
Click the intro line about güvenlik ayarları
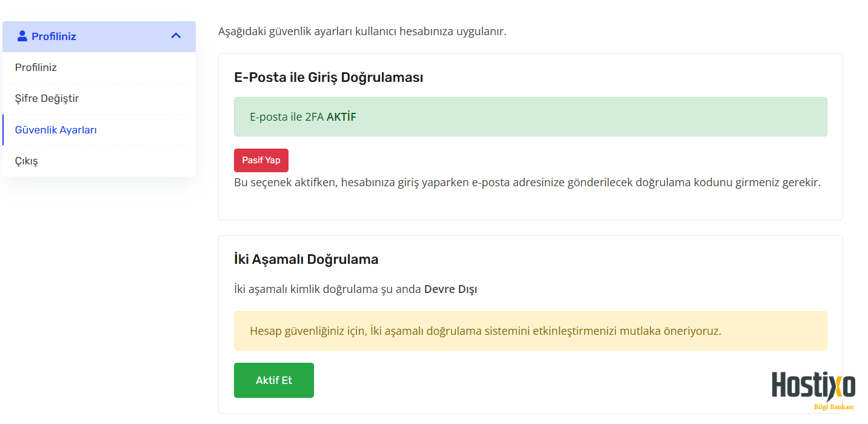click(362, 32)
